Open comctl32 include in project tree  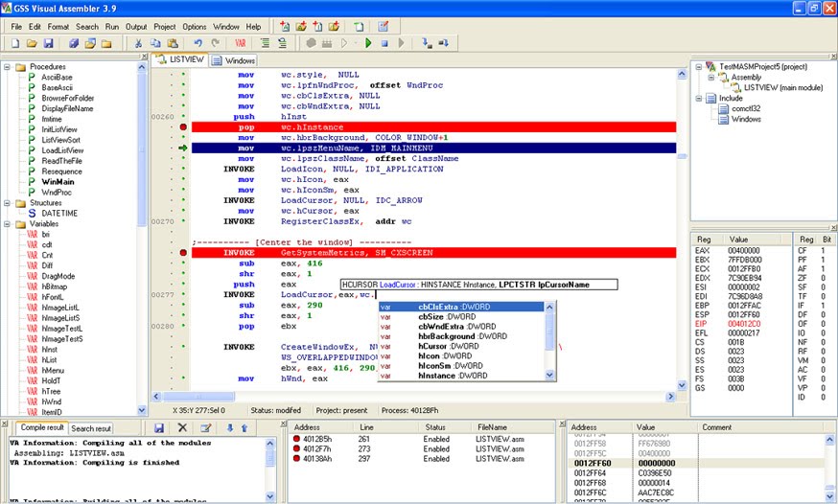pos(746,108)
